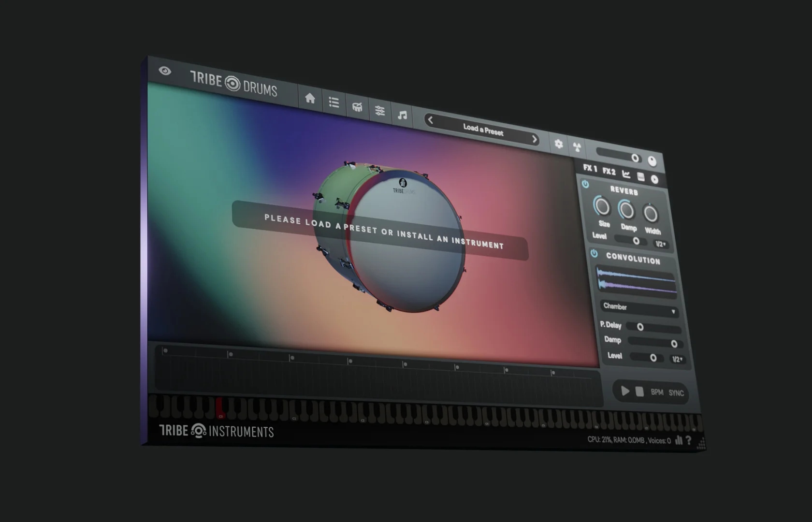The image size is (812, 522).
Task: Open the settings gear icon
Action: [558, 144]
